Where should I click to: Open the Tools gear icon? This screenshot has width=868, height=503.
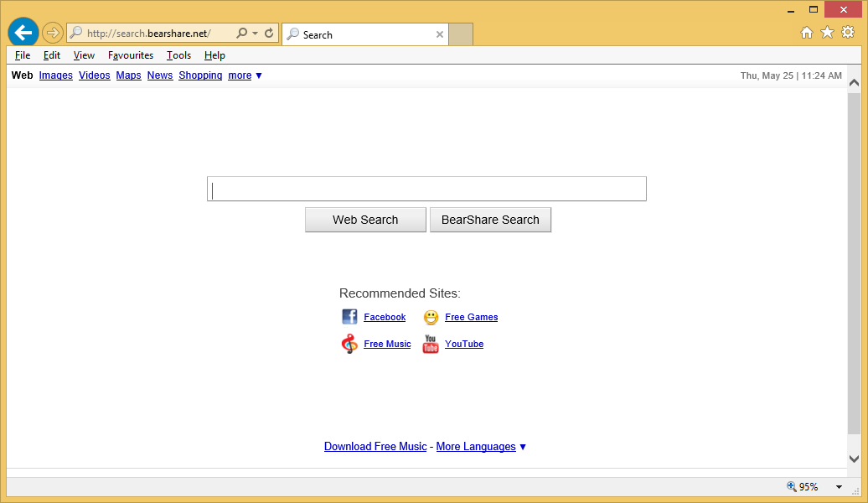tap(848, 33)
